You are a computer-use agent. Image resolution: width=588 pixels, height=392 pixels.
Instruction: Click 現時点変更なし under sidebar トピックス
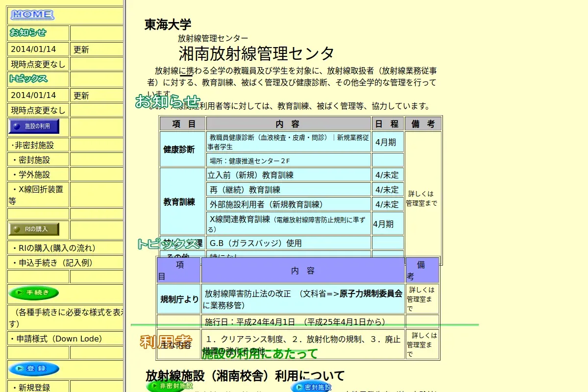[38, 110]
